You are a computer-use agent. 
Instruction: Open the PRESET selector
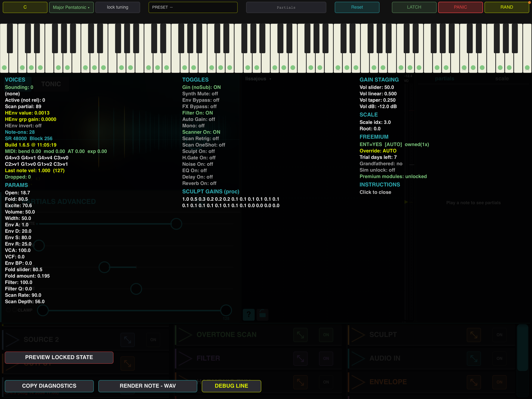pyautogui.click(x=193, y=7)
